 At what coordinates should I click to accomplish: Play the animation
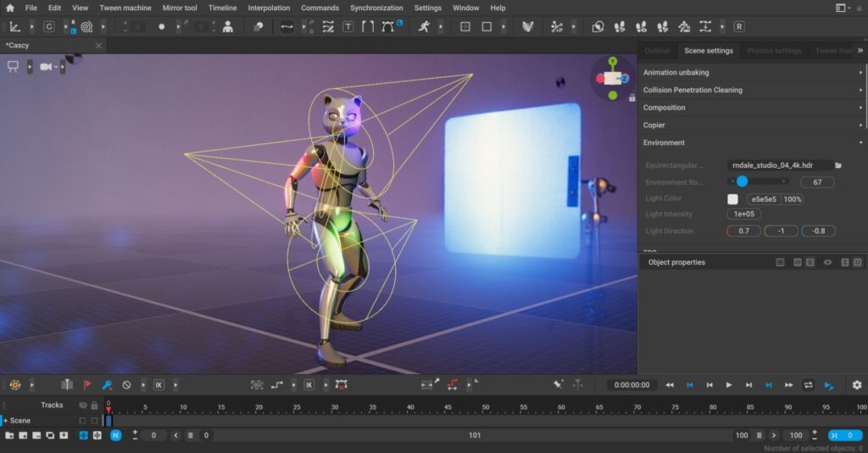click(729, 385)
